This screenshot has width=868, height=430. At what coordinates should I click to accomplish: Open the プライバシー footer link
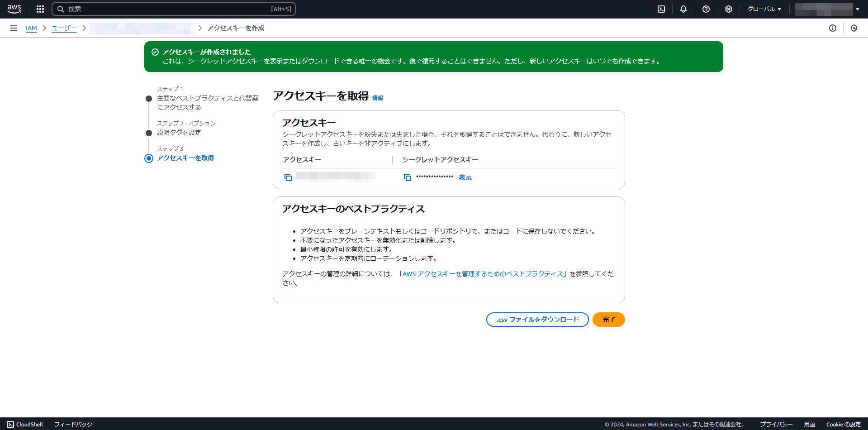(776, 425)
